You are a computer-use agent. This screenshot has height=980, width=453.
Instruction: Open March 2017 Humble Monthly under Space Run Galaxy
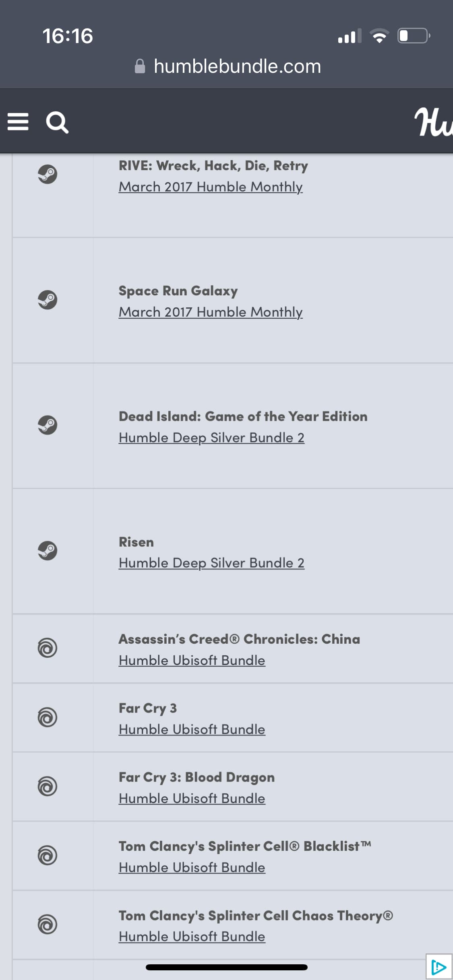(x=210, y=312)
